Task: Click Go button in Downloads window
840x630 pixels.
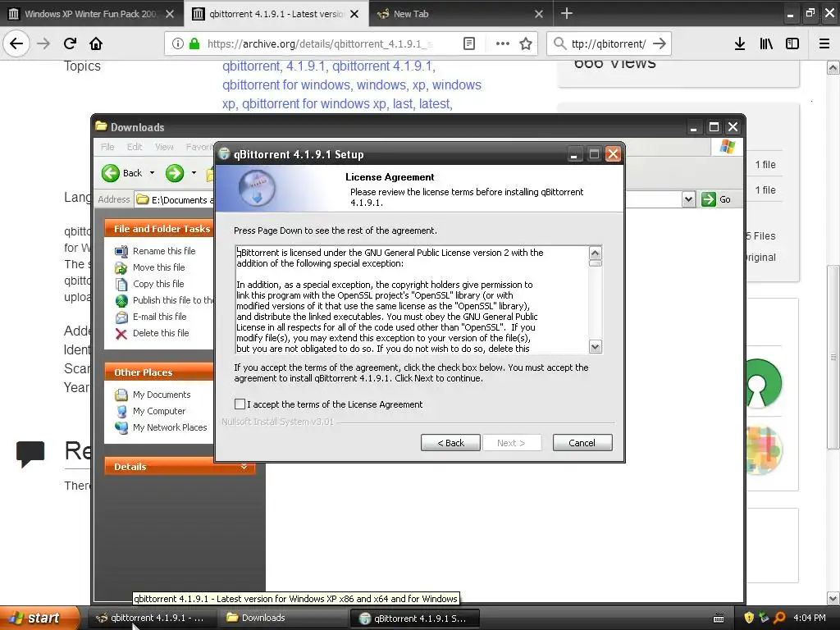Action: [716, 199]
